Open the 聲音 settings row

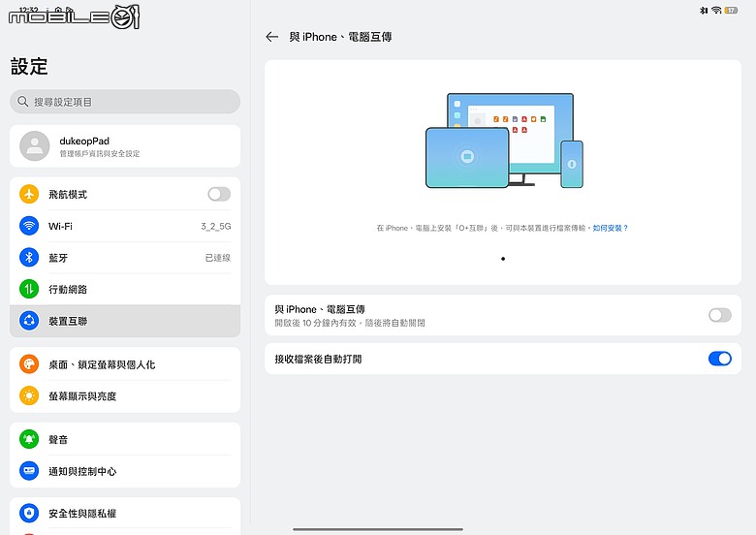125,439
